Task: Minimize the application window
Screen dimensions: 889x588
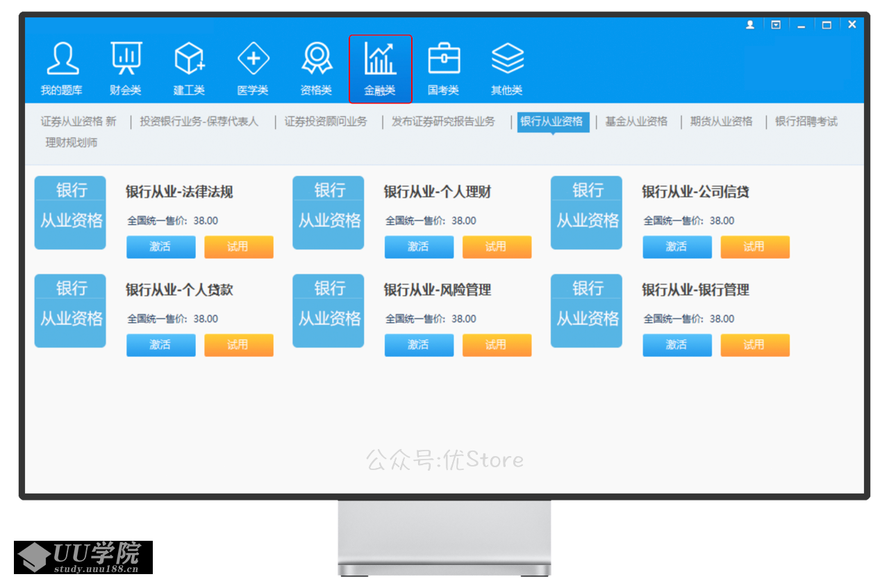Action: tap(801, 25)
